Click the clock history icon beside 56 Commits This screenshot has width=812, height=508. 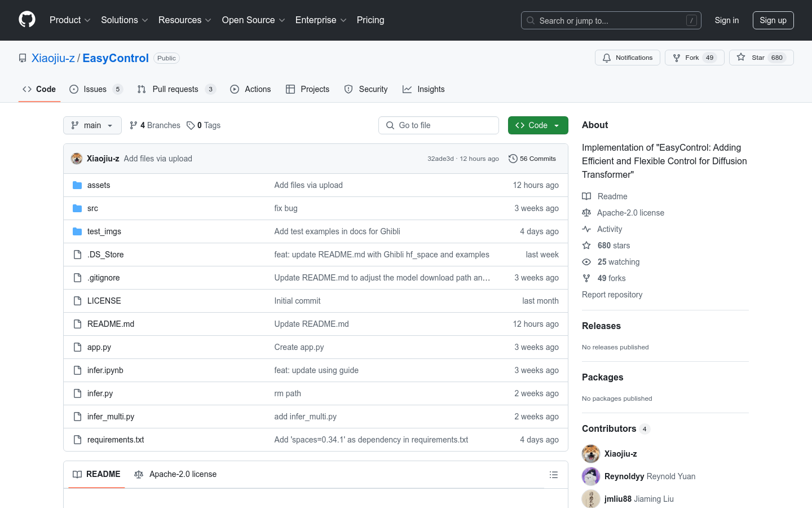tap(513, 159)
